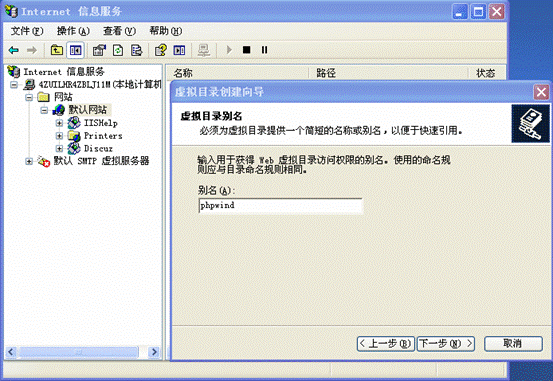Click the 上一步(B) back button
This screenshot has height=381, width=553.
click(x=386, y=343)
